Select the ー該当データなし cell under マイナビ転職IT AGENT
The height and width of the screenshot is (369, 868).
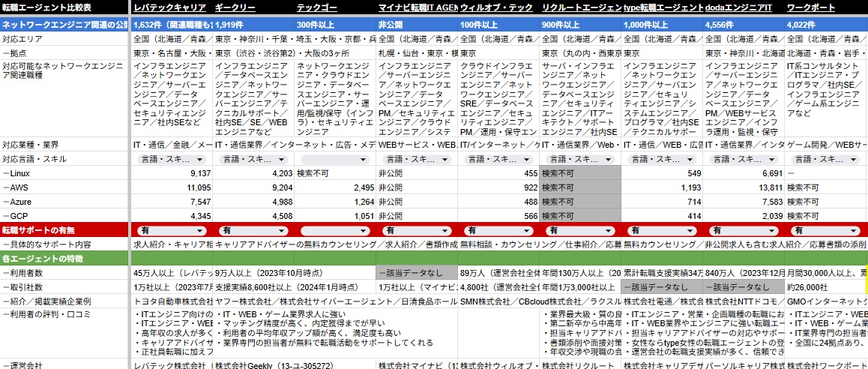[418, 273]
